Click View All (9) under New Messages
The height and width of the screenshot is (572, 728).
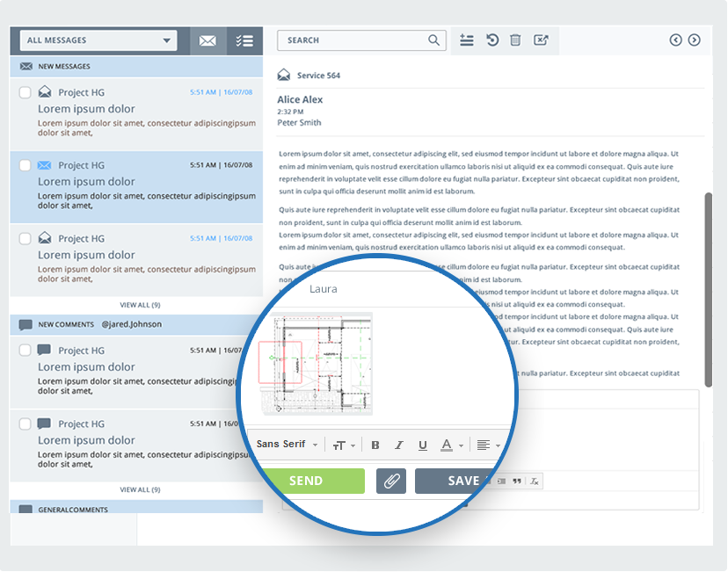[x=140, y=305]
